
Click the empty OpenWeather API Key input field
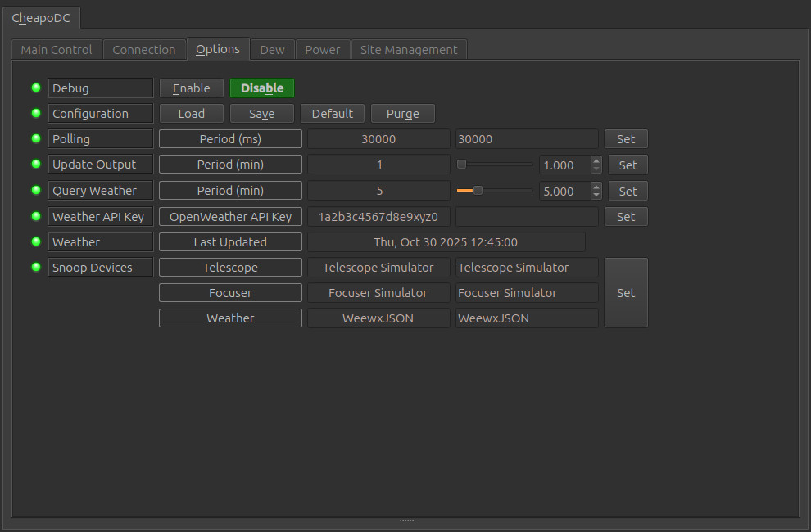click(526, 216)
